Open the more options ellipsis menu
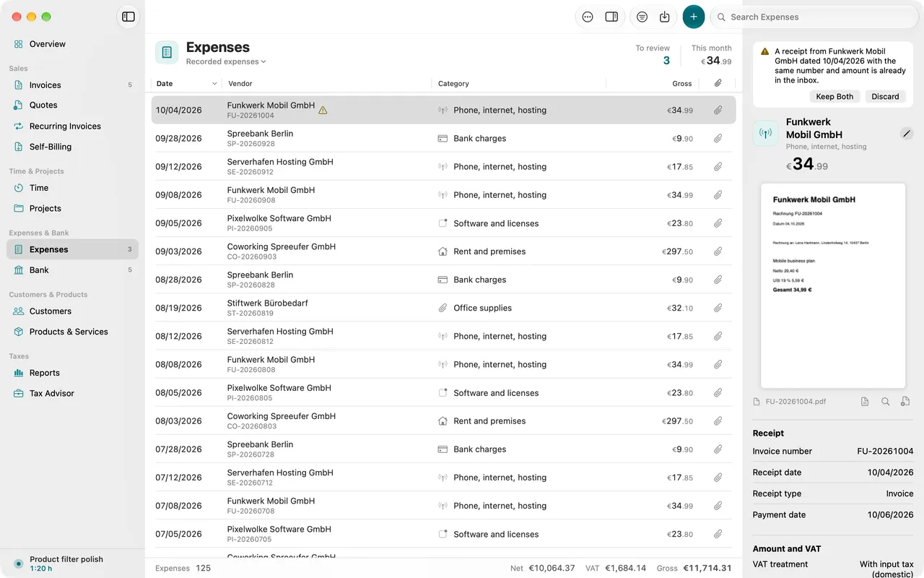 [x=588, y=17]
